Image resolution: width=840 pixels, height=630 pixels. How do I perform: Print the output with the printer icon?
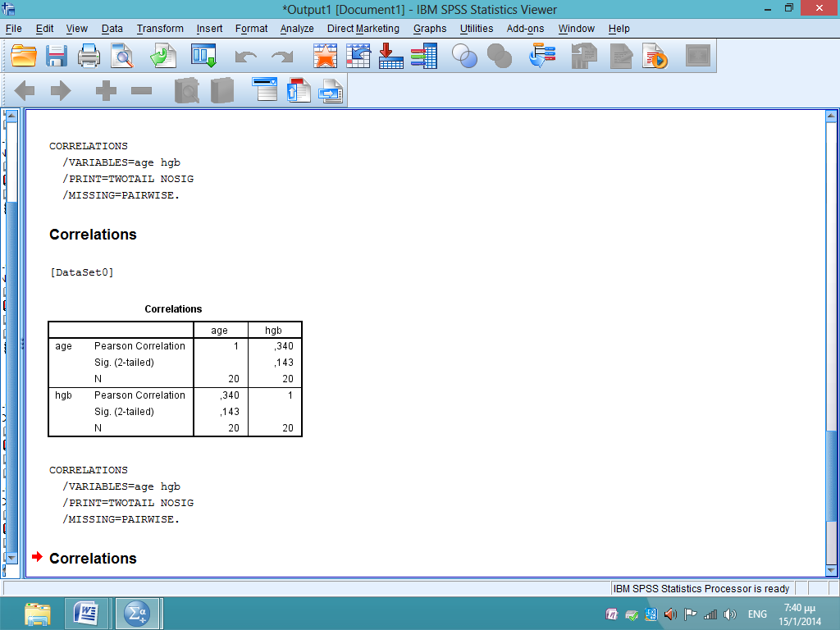click(89, 56)
